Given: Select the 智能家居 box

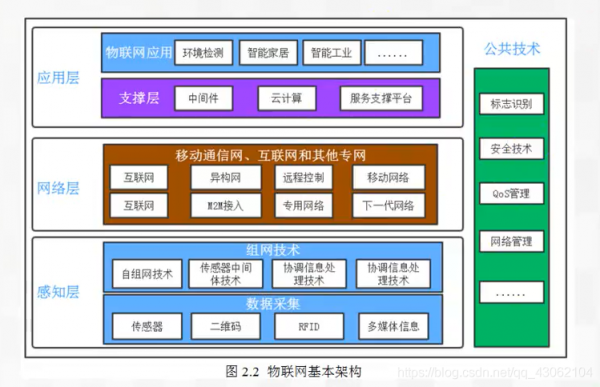Looking at the screenshot, I should [x=268, y=53].
